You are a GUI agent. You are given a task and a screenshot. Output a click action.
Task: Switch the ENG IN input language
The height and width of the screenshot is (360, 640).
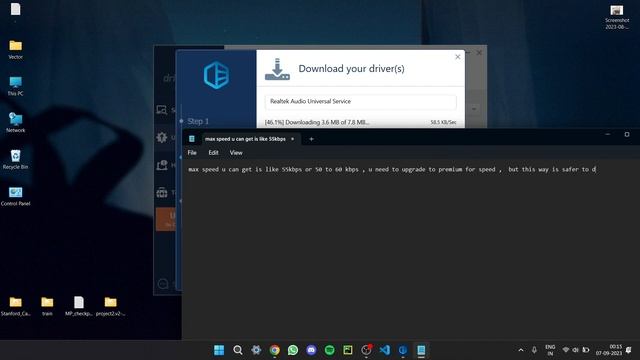[550, 350]
